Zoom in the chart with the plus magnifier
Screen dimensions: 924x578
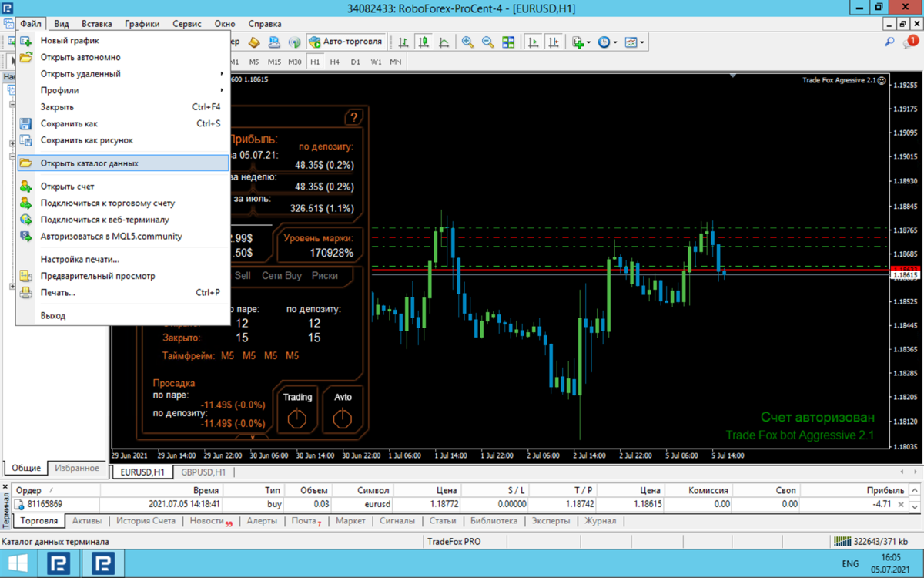tap(468, 42)
